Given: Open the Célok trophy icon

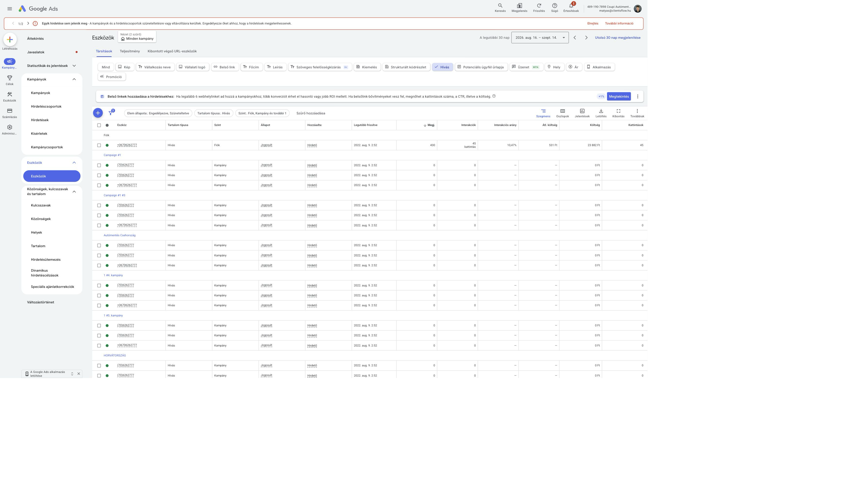Looking at the screenshot, I should [x=10, y=78].
